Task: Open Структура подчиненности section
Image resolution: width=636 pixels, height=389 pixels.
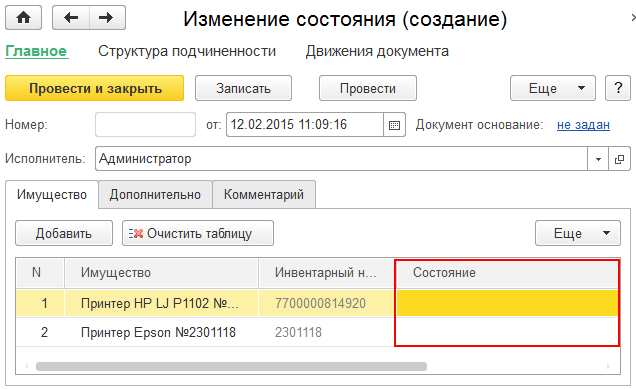Action: 187,52
